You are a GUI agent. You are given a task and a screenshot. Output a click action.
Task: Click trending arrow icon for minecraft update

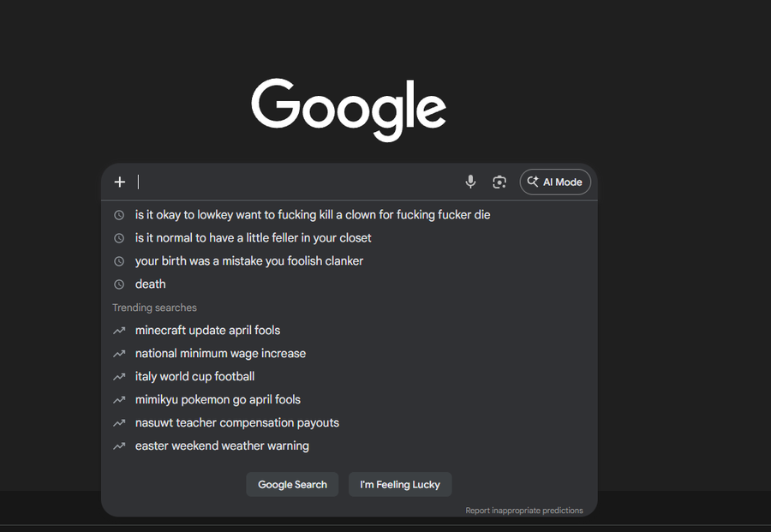click(x=119, y=331)
